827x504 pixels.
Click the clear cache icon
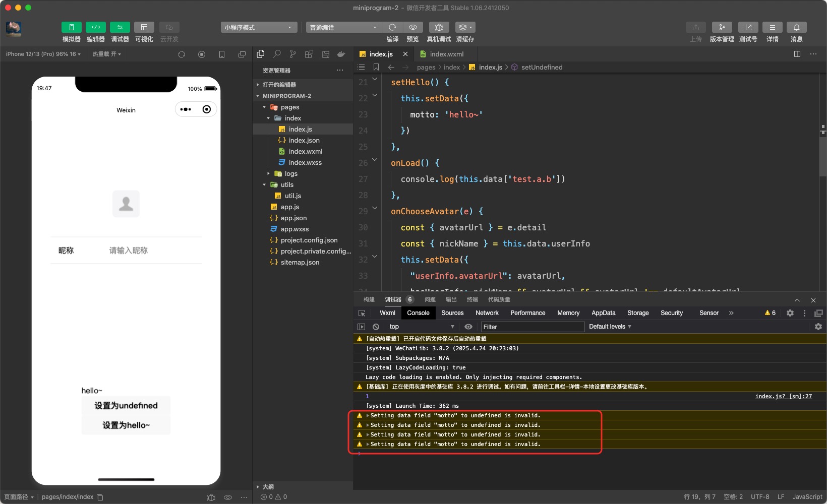(x=465, y=27)
